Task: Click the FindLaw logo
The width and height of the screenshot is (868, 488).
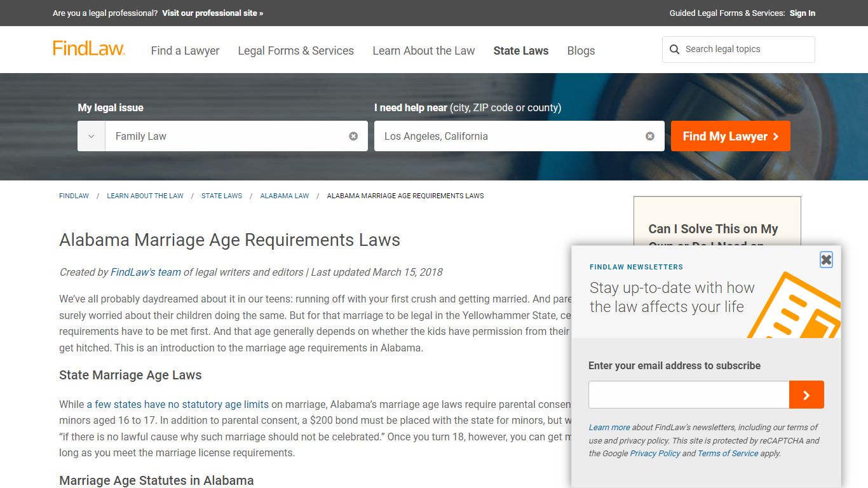Action: coord(89,49)
